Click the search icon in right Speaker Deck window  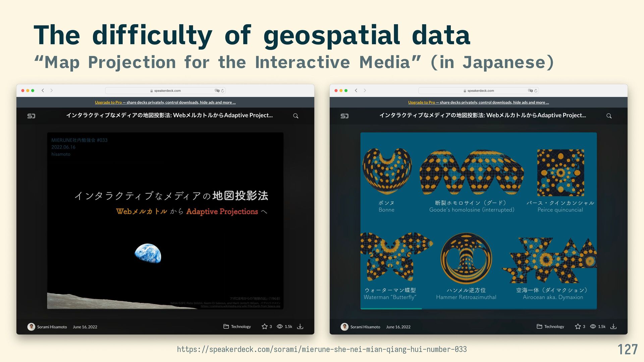(x=609, y=116)
